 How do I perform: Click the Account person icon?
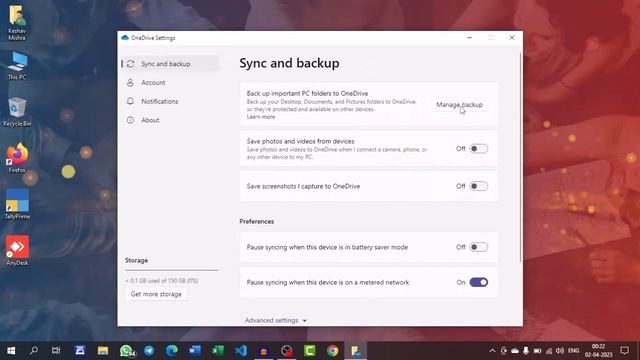[130, 83]
